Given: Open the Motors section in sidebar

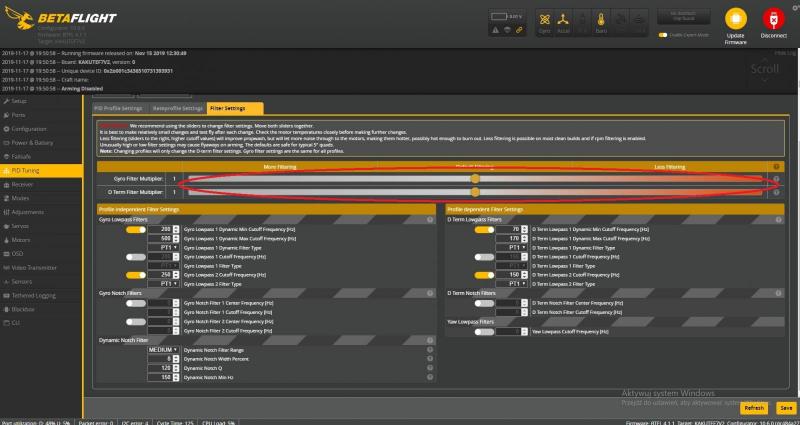Looking at the screenshot, I should (x=22, y=240).
